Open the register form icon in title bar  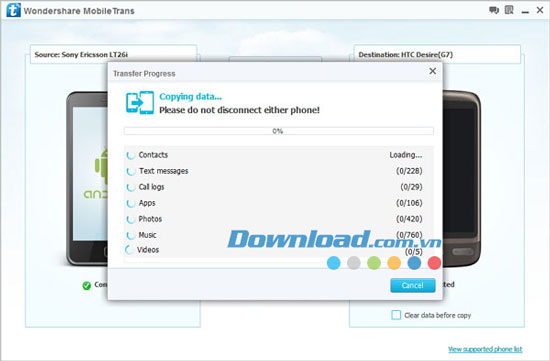[509, 10]
